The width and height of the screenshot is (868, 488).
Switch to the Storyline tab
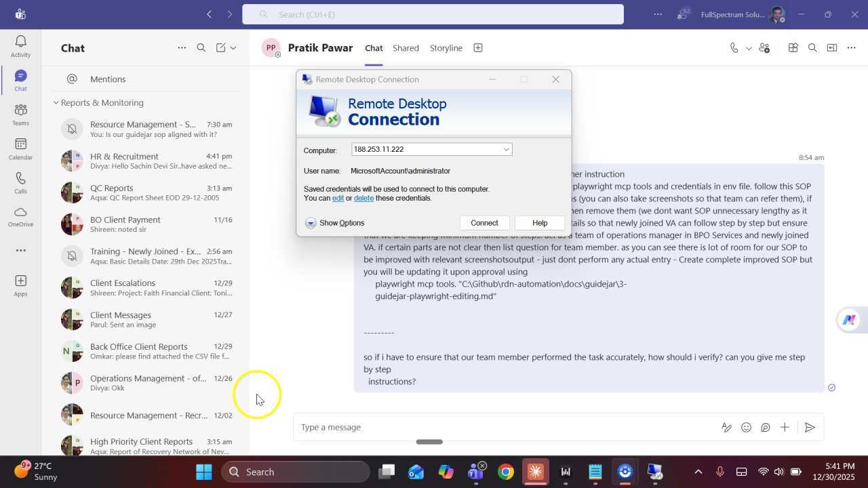(446, 48)
